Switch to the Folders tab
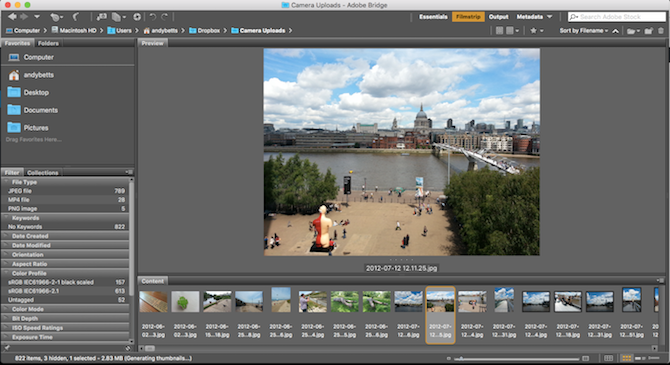670x365 pixels. [48, 43]
